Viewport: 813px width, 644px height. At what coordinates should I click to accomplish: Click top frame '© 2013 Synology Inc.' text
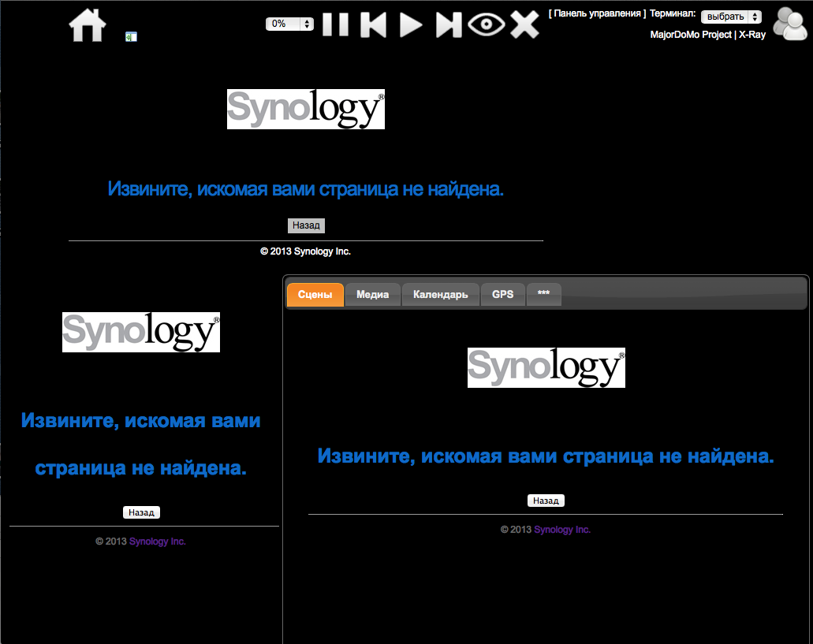click(305, 251)
